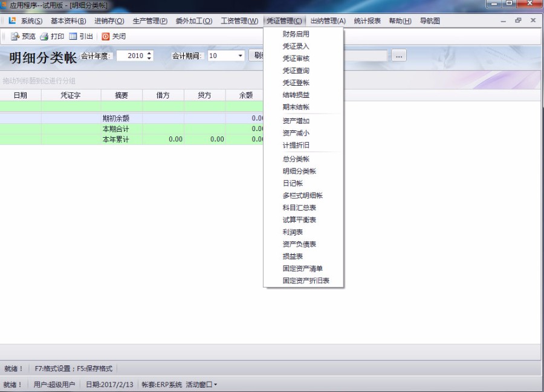This screenshot has width=544, height=392.
Task: Select 凭证审核 menu entry
Action: [303, 58]
